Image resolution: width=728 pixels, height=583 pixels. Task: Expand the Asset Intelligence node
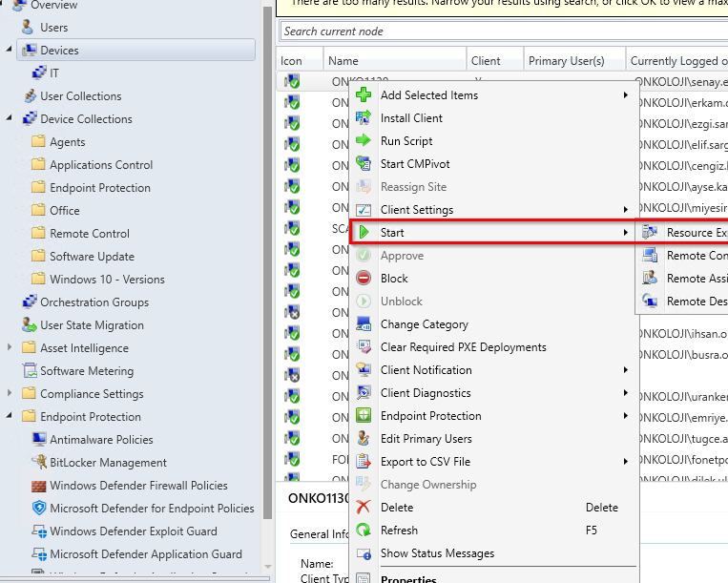9,346
